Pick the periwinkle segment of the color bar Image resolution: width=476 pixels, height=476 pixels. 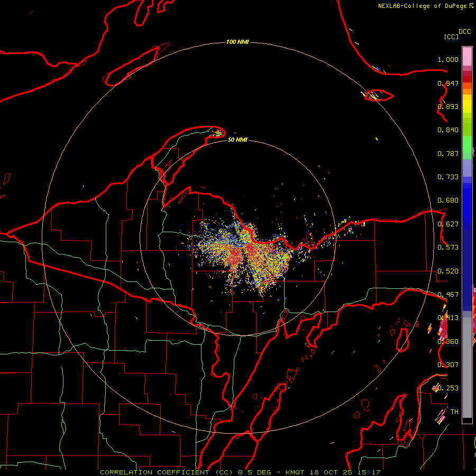point(467,168)
